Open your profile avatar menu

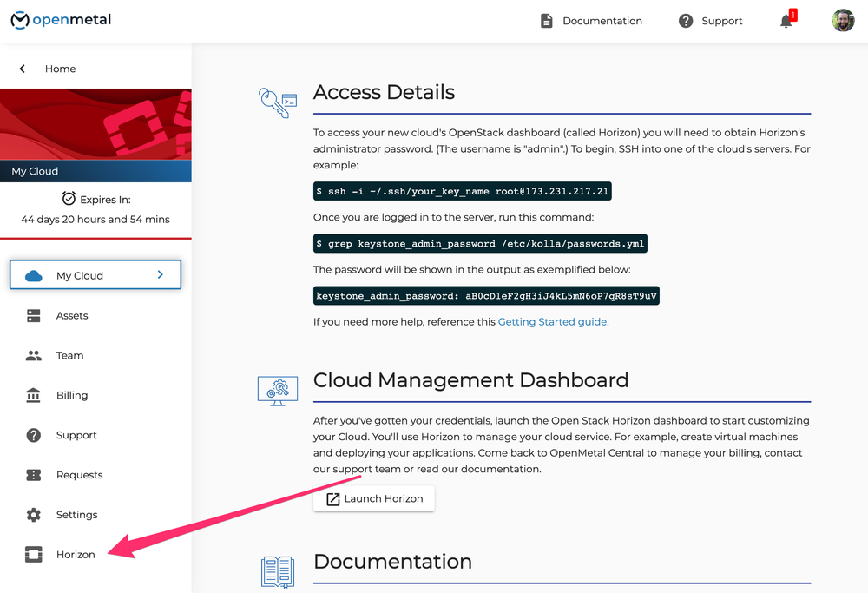[843, 20]
